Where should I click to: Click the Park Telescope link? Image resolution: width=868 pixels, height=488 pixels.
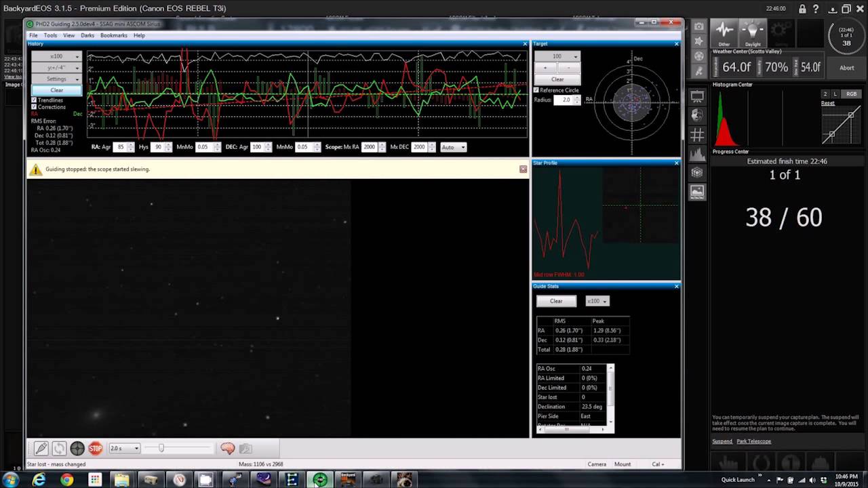(754, 441)
